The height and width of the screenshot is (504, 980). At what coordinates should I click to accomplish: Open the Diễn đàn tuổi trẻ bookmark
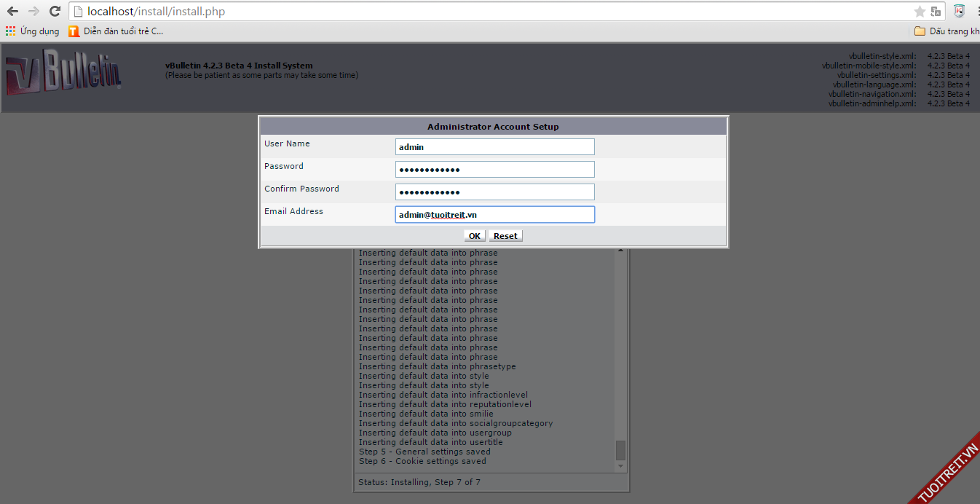pyautogui.click(x=116, y=31)
